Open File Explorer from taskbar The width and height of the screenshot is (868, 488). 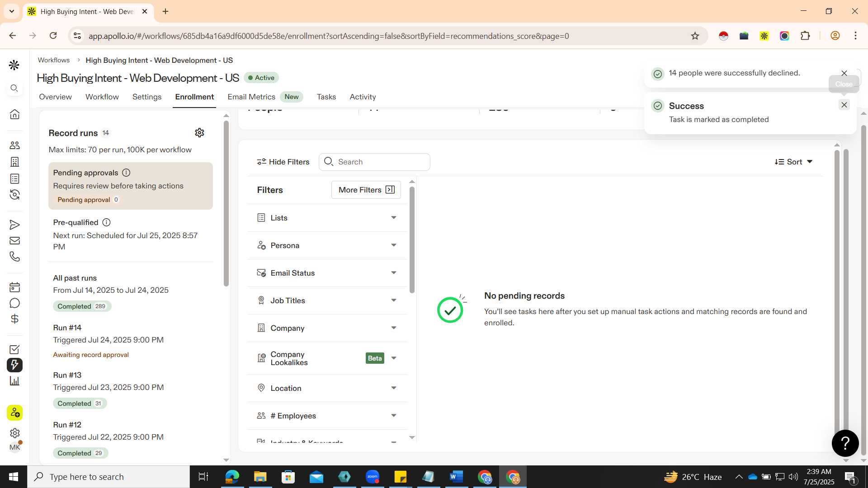click(x=260, y=477)
